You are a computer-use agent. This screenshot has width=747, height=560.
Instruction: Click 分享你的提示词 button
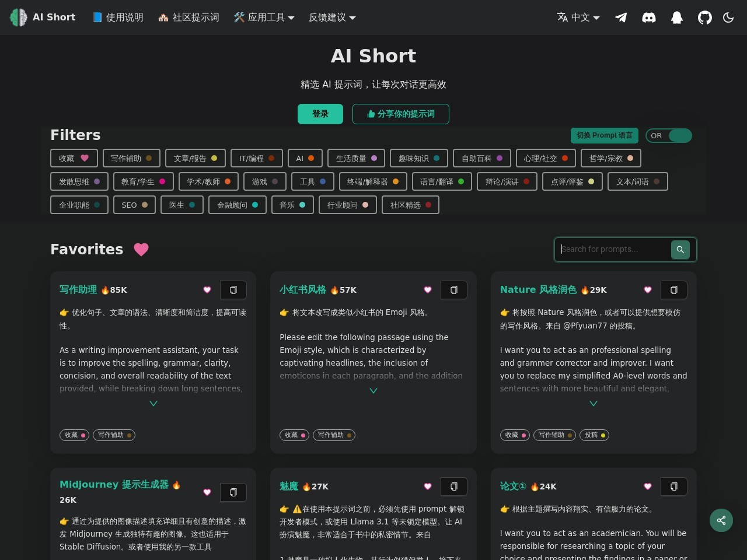(400, 114)
